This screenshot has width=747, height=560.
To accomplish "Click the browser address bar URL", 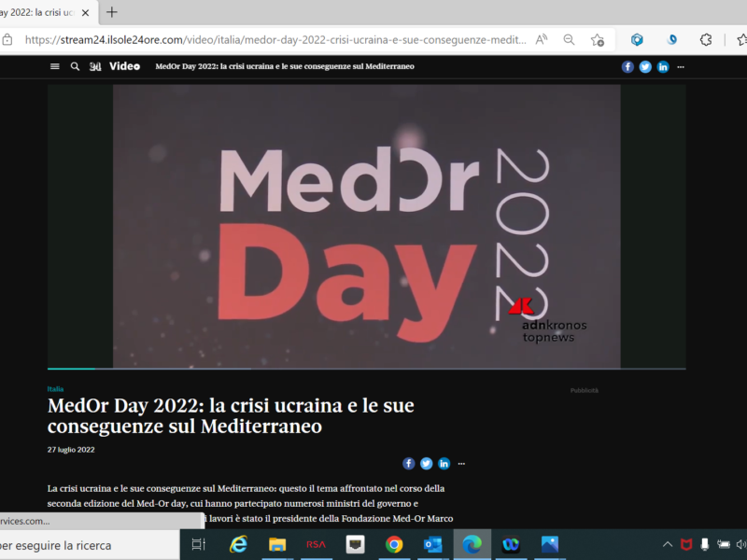I will 275,40.
